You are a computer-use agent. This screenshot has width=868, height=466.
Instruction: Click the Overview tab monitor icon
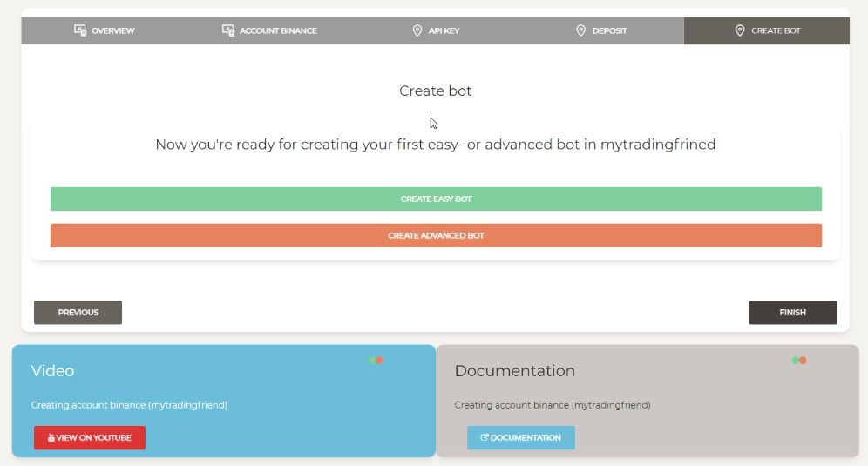click(80, 30)
